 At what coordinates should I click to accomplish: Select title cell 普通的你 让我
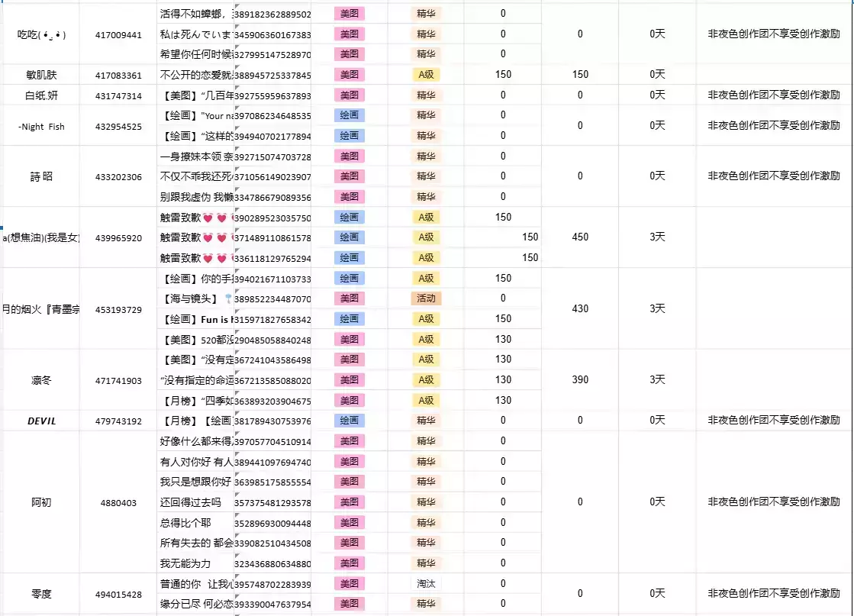[x=195, y=584]
